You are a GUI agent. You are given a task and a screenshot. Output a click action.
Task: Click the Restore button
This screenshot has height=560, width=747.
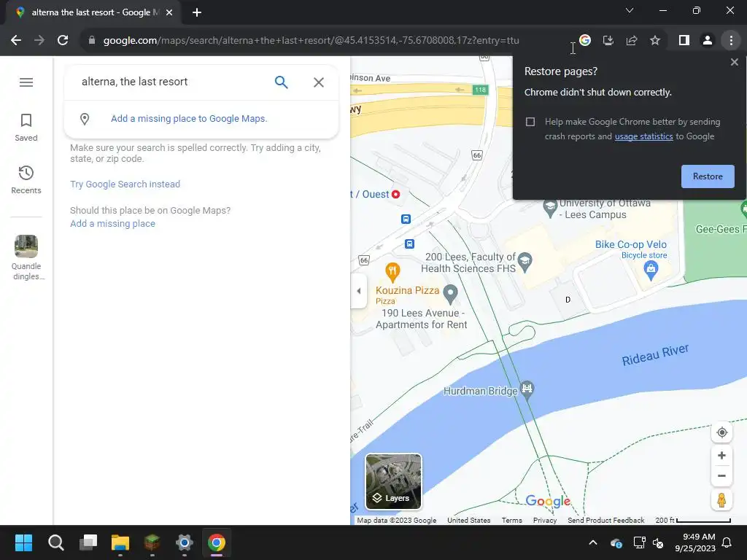point(708,176)
